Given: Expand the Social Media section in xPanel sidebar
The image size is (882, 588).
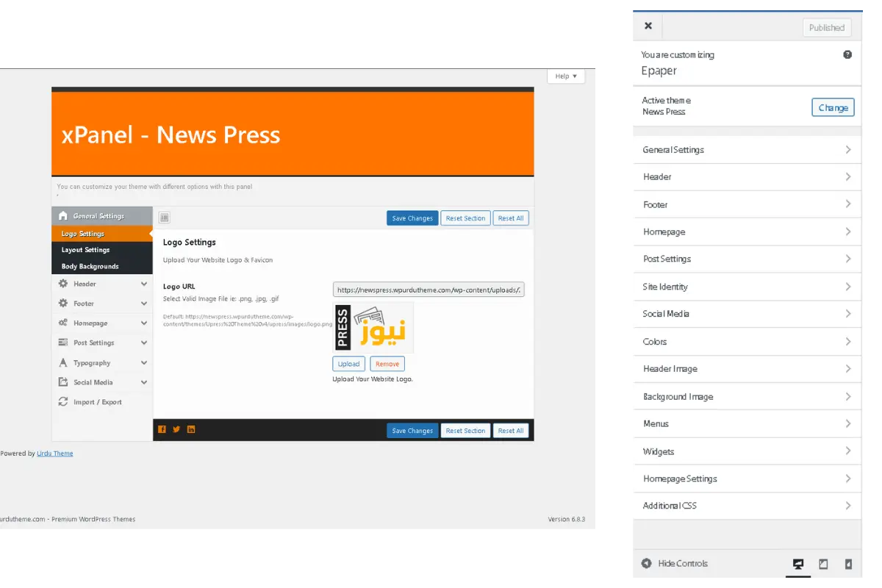Looking at the screenshot, I should 101,382.
